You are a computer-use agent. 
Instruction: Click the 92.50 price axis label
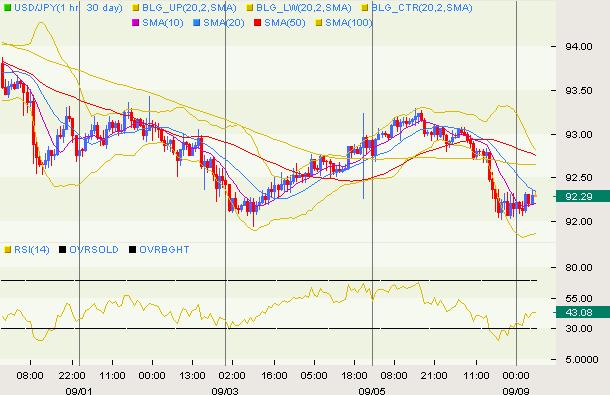pos(579,178)
